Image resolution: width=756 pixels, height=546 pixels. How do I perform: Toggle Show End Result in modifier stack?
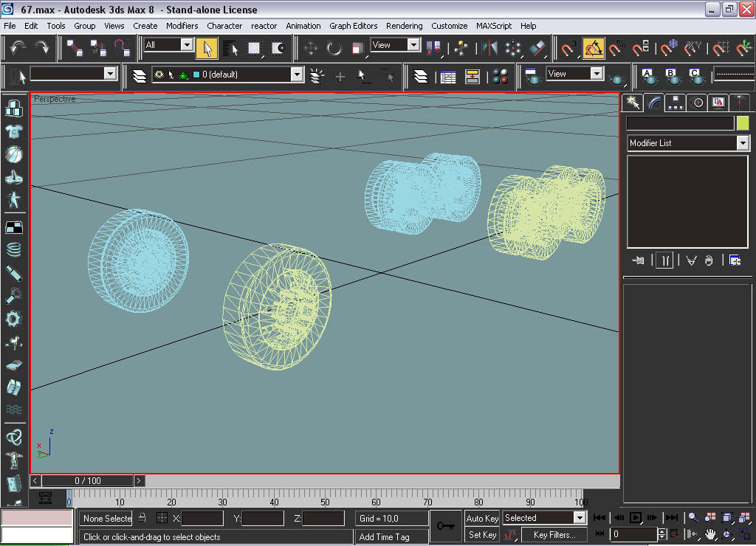click(664, 260)
